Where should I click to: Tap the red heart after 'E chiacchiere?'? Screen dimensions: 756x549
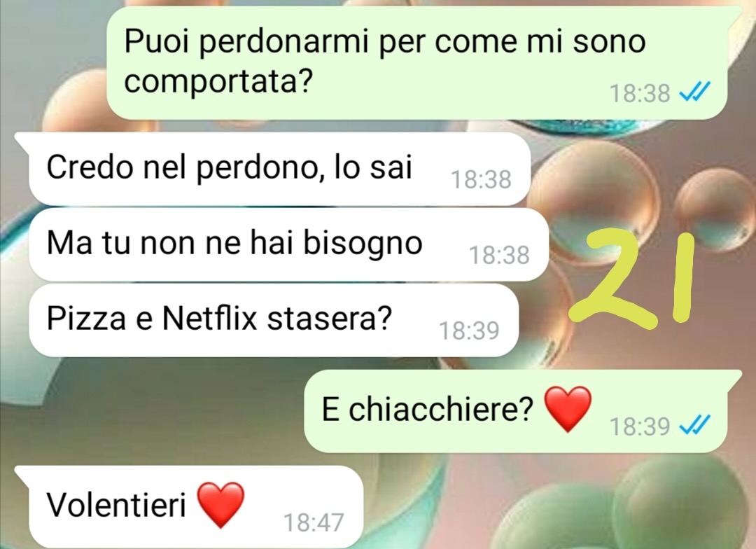(568, 409)
